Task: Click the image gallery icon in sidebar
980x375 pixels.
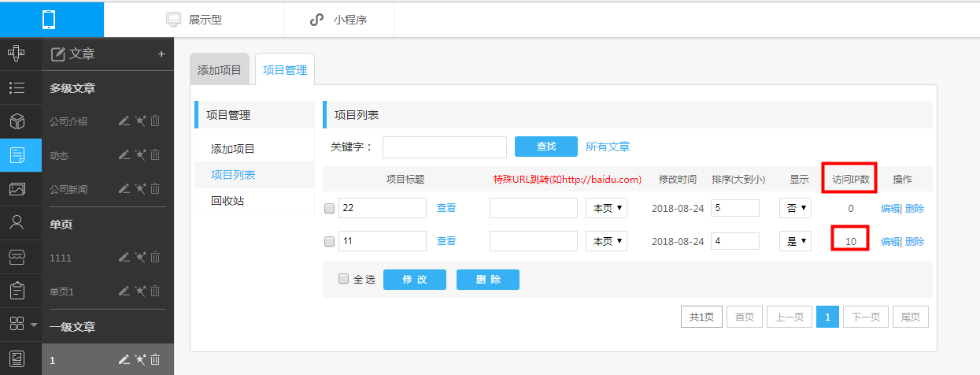Action: 17,189
